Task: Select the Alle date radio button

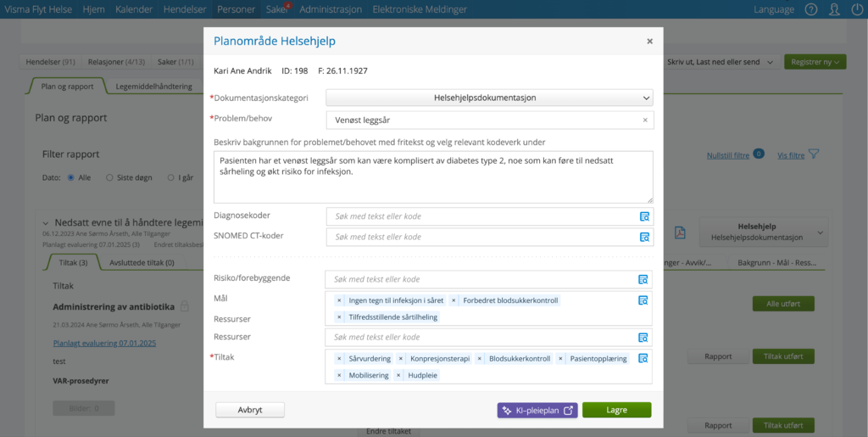Action: click(70, 177)
